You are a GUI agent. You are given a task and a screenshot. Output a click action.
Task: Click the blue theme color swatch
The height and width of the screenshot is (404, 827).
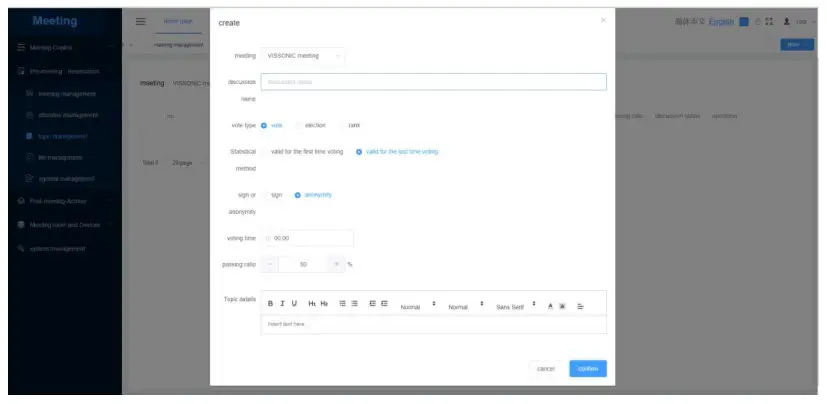click(x=744, y=22)
